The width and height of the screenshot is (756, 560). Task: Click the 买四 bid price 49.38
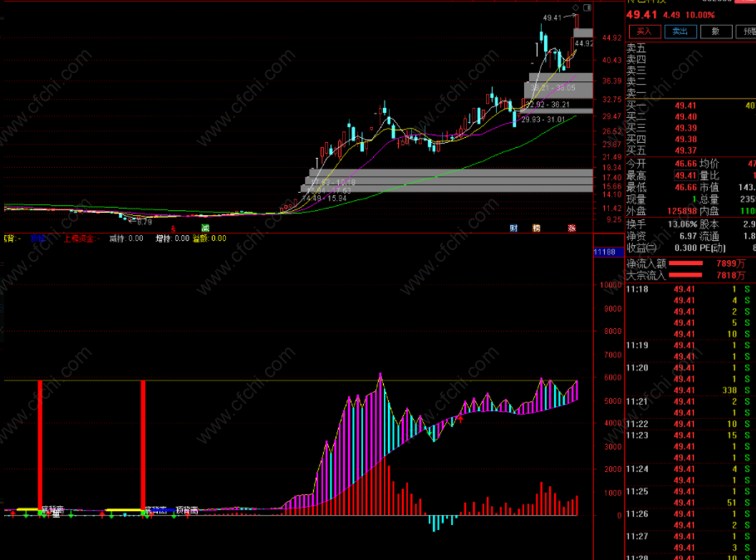(685, 139)
